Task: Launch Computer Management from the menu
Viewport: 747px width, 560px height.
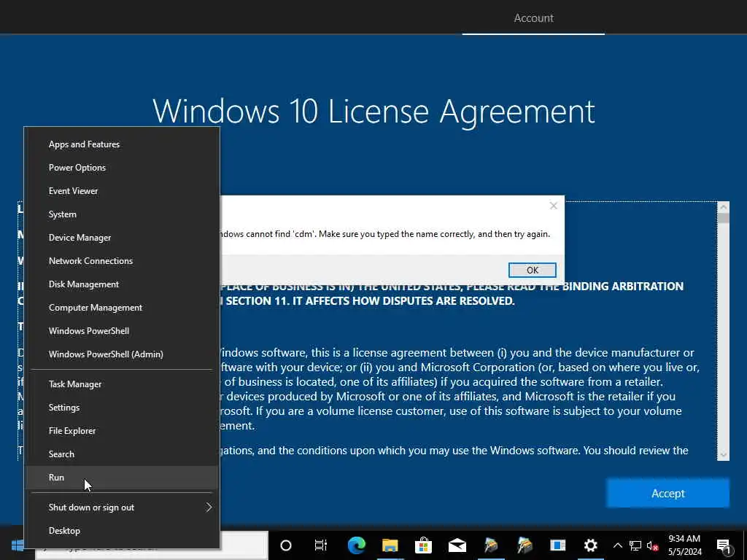Action: point(122,308)
